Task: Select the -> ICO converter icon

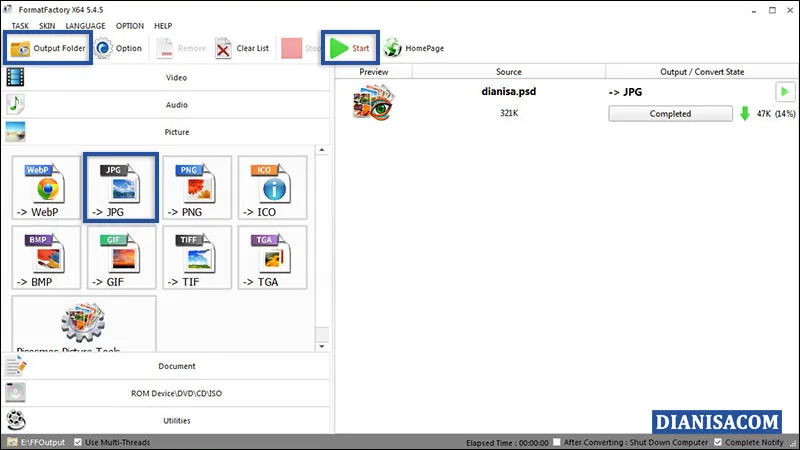Action: click(272, 188)
